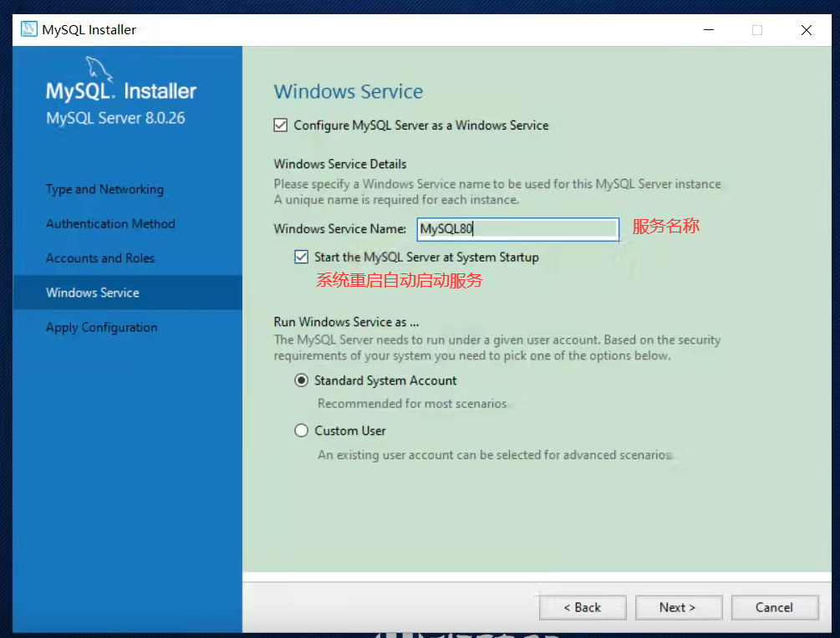840x638 pixels.
Task: Click the MySQL Server 8.0.26 version text
Action: pos(115,118)
